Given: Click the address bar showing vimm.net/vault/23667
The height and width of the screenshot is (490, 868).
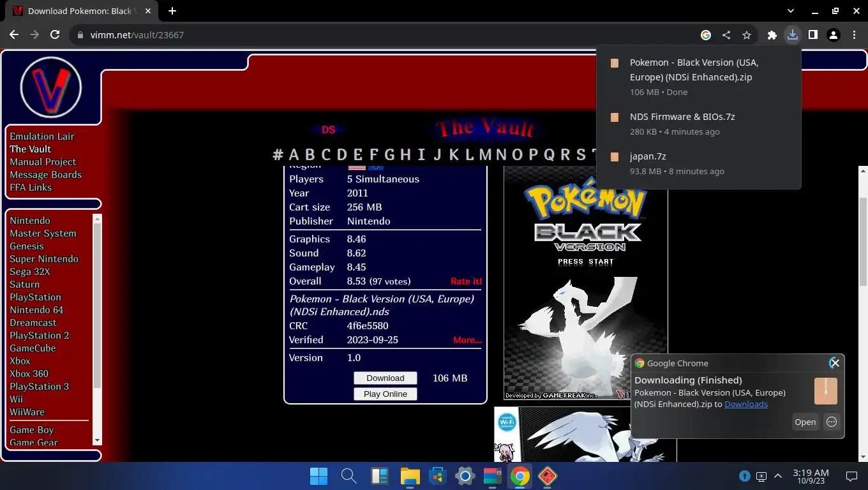Looking at the screenshot, I should point(383,35).
